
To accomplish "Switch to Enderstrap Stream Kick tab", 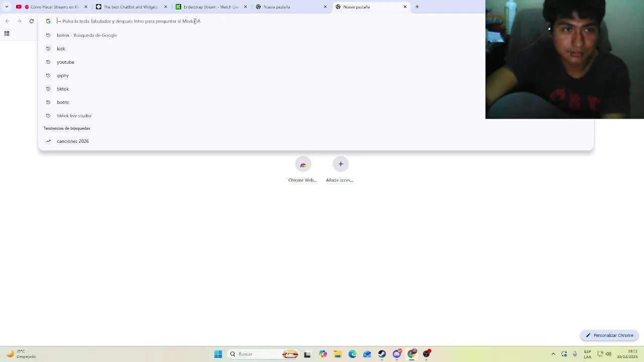I will coord(211,7).
